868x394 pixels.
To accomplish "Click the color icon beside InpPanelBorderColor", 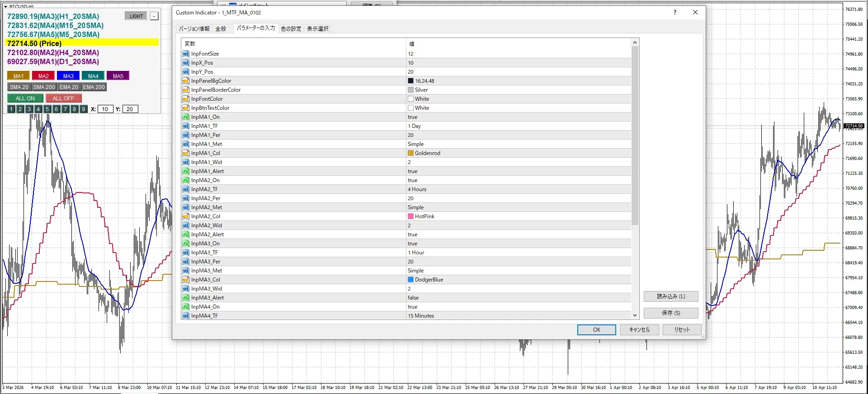I will pyautogui.click(x=185, y=90).
